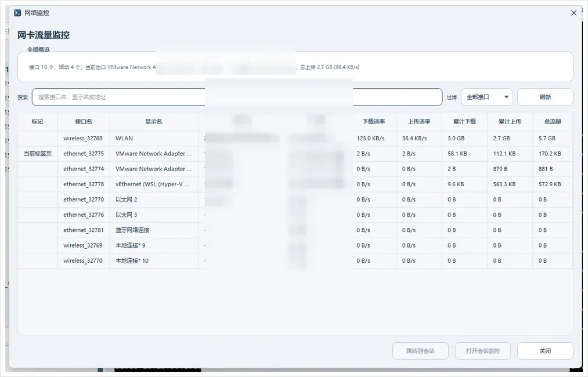588x377 pixels.
Task: Click the terminal app icon in title bar
Action: pyautogui.click(x=17, y=13)
